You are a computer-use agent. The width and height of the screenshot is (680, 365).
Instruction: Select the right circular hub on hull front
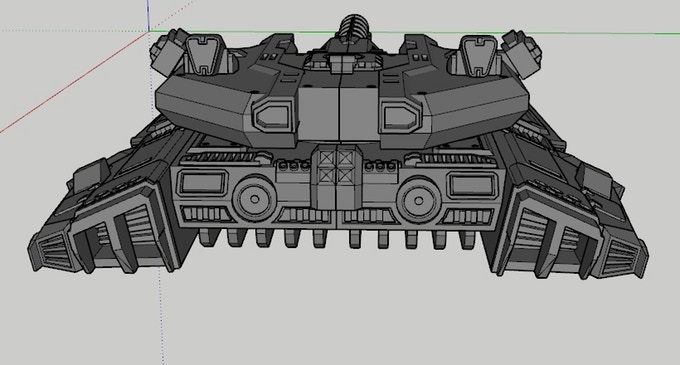(x=418, y=200)
